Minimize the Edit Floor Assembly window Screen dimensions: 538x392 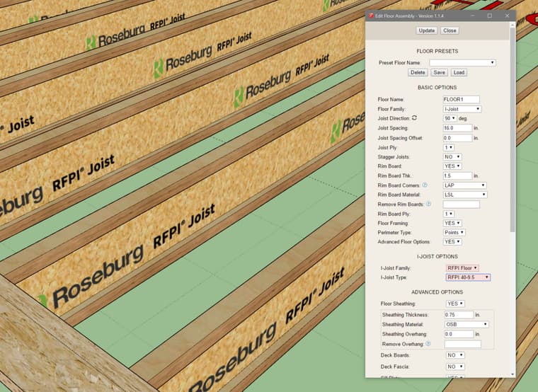(x=472, y=15)
